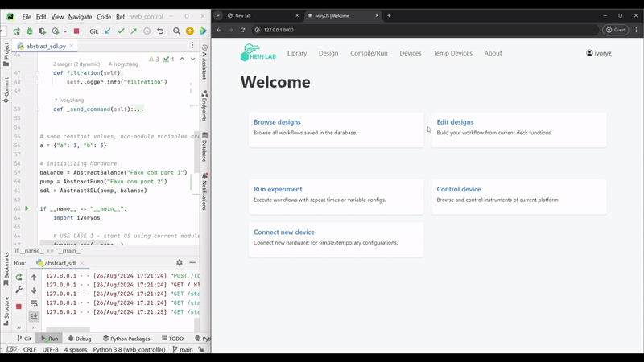This screenshot has height=362, width=644.
Task: Open the Commit tool window
Action: (6, 90)
